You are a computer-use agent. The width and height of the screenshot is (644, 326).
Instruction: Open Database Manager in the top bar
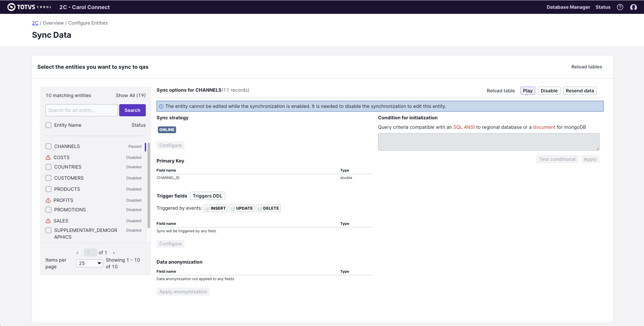tap(568, 7)
